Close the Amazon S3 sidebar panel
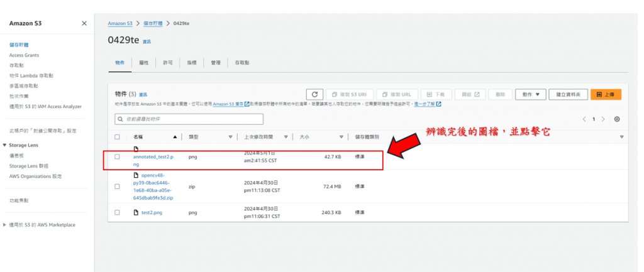The width and height of the screenshot is (644, 272). [84, 23]
